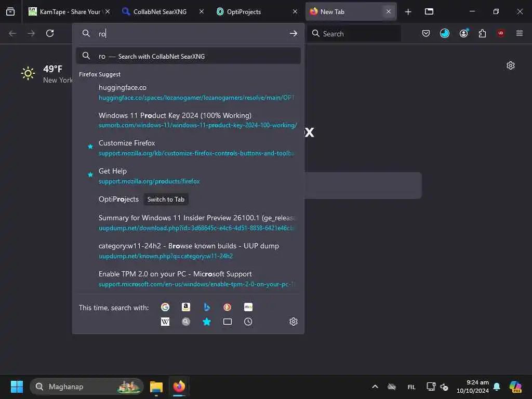The image size is (532, 399).
Task: Search this time with Bing
Action: tap(207, 307)
